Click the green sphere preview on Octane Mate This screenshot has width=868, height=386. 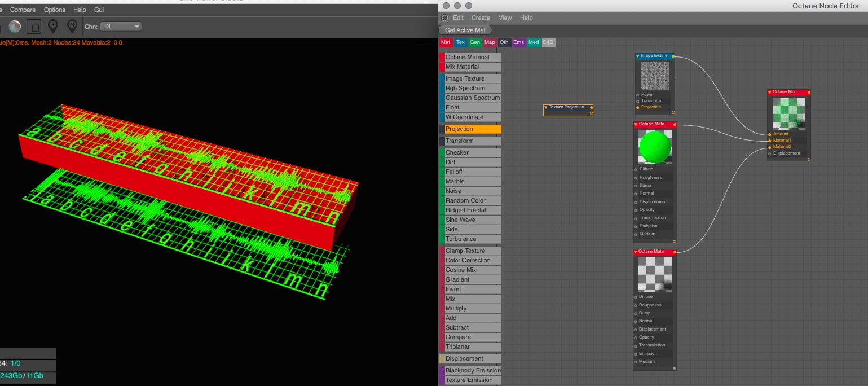(x=655, y=148)
